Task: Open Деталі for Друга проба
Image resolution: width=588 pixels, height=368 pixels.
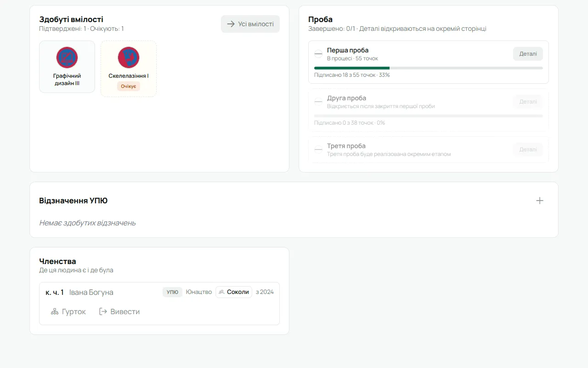Action: point(528,102)
